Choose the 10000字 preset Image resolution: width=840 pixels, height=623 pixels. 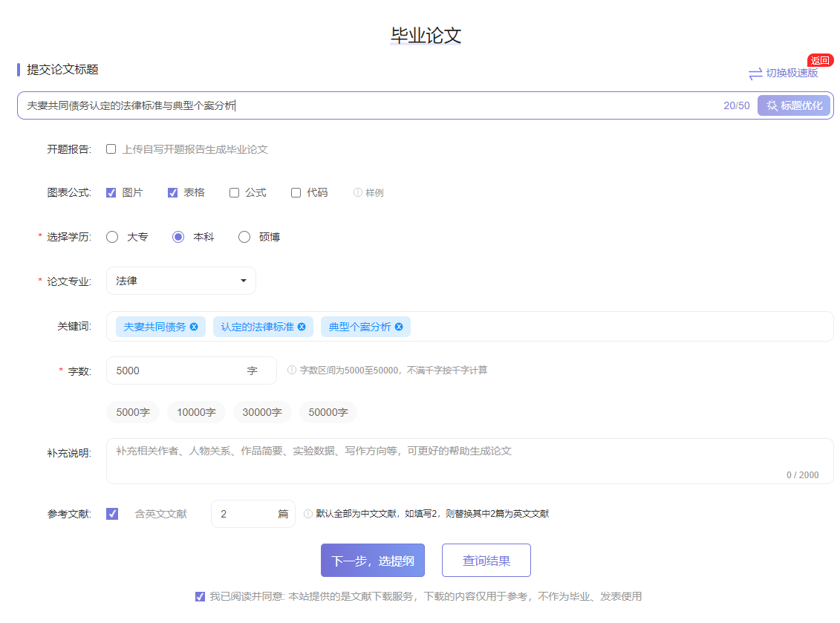coord(196,412)
